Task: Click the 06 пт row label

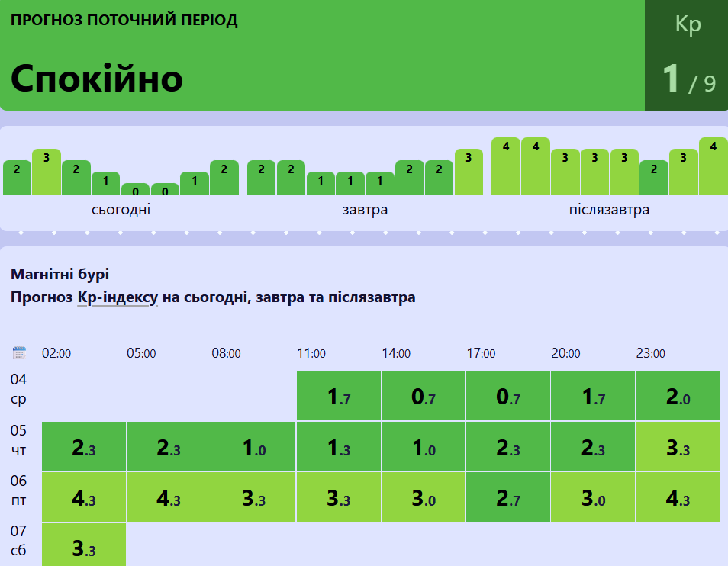Action: tap(19, 490)
